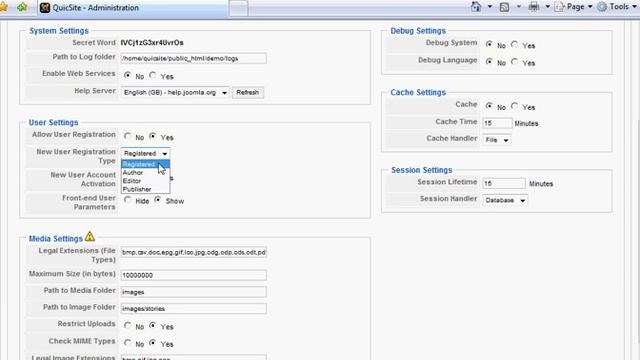Click the RSS Feeds icon
640x360 pixels.
click(x=504, y=7)
